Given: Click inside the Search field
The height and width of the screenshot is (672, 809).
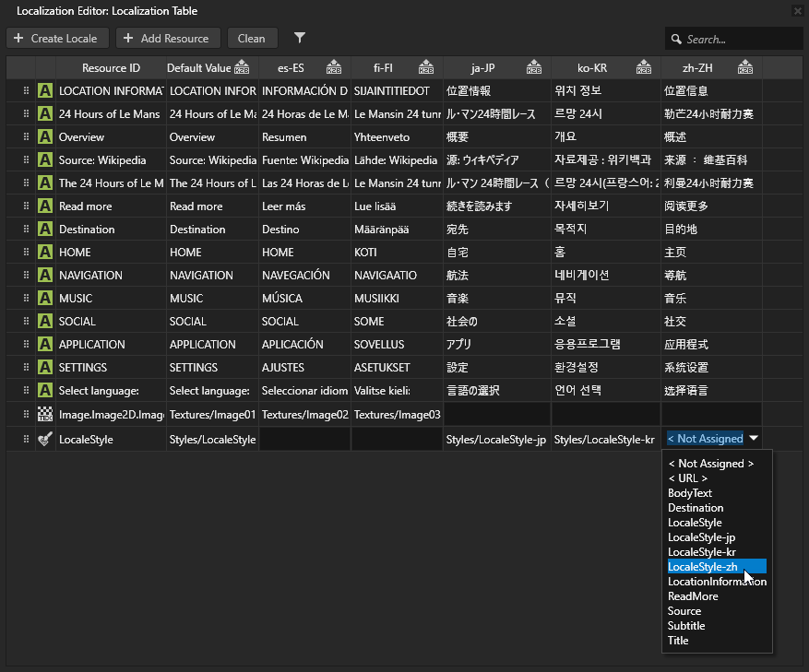Looking at the screenshot, I should pos(734,38).
